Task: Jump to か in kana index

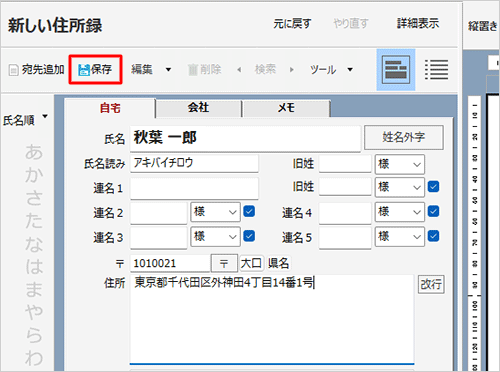Action: coord(34,174)
